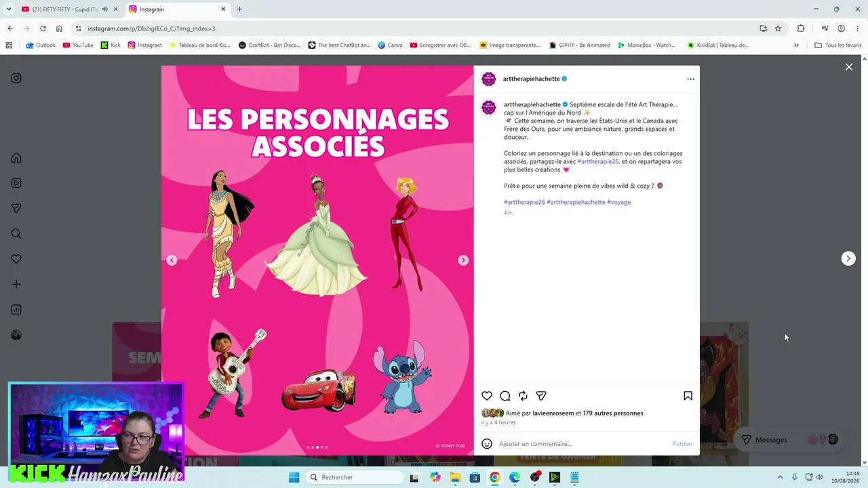Like the post with the heart icon
868x488 pixels.
487,396
